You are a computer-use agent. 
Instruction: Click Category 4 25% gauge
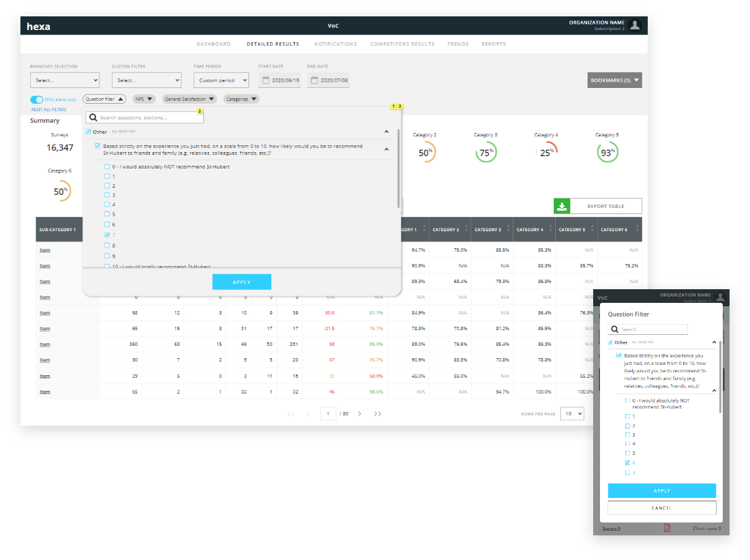coord(547,153)
